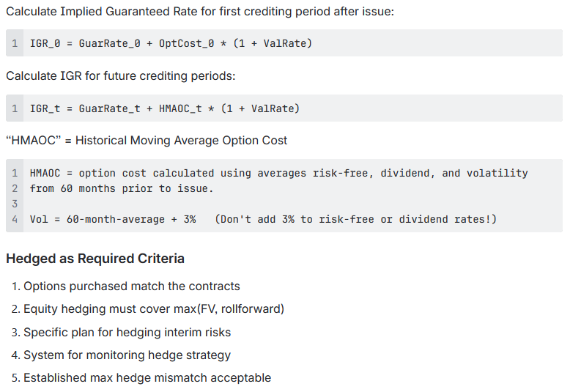Click the IGR_0 formula code line

171,44
